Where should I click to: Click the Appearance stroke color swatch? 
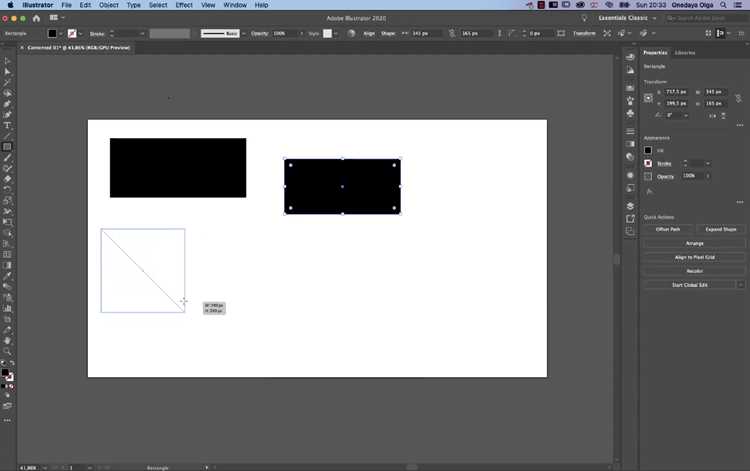coord(648,164)
